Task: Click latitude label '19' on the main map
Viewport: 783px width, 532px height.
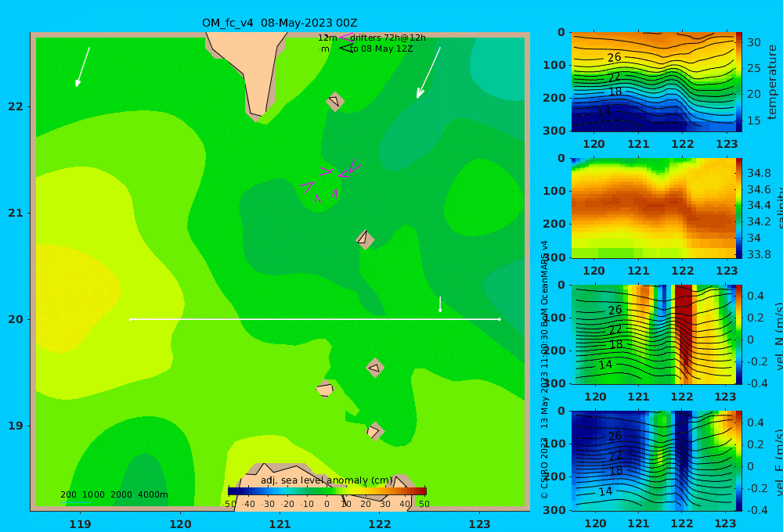Action: pos(16,426)
